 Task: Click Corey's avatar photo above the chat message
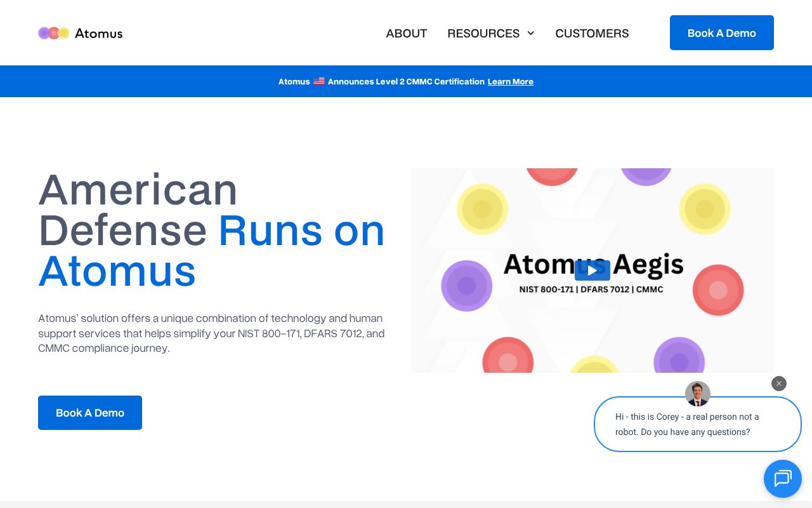[x=698, y=394]
